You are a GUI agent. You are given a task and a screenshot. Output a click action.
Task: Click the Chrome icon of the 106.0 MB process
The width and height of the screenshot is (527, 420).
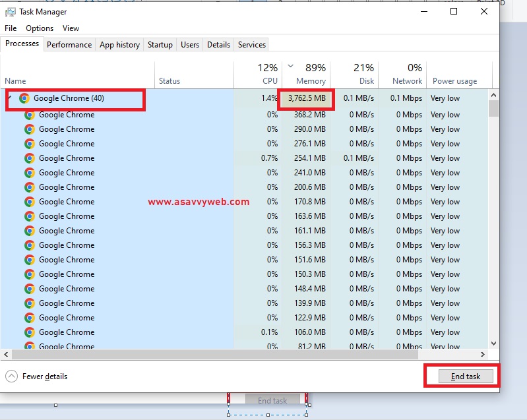click(x=30, y=332)
